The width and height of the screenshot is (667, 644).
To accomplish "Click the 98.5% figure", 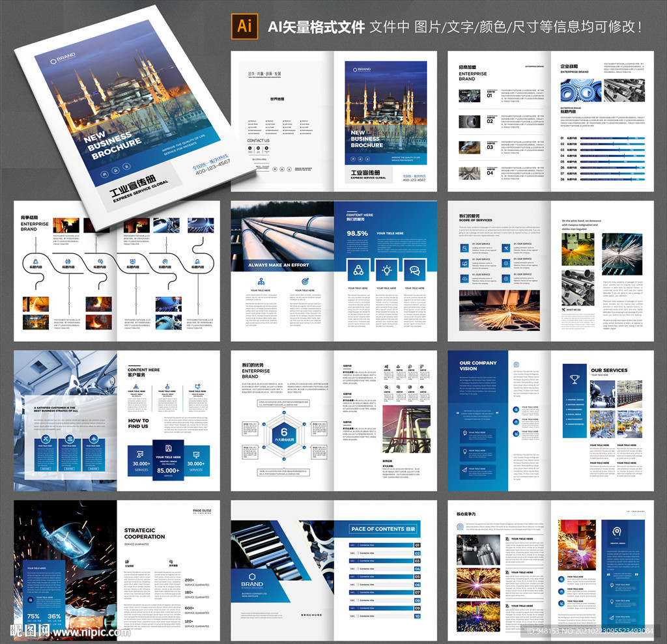I will tap(357, 233).
